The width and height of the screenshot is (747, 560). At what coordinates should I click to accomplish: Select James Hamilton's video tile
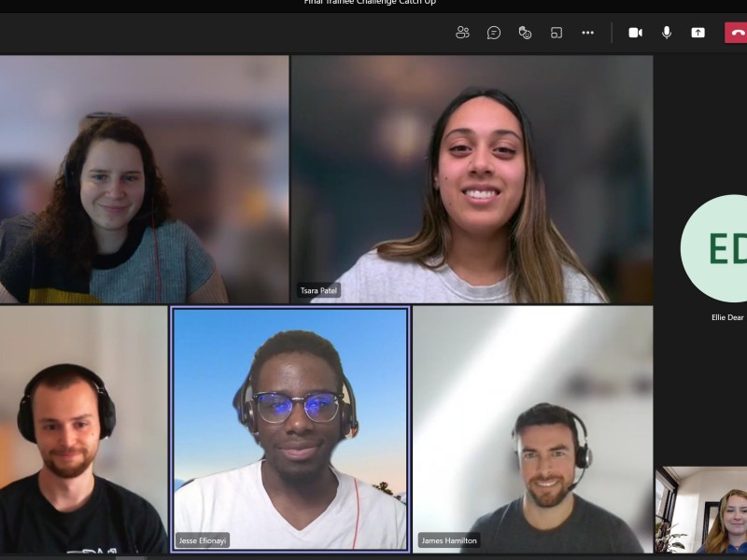[x=532, y=429]
